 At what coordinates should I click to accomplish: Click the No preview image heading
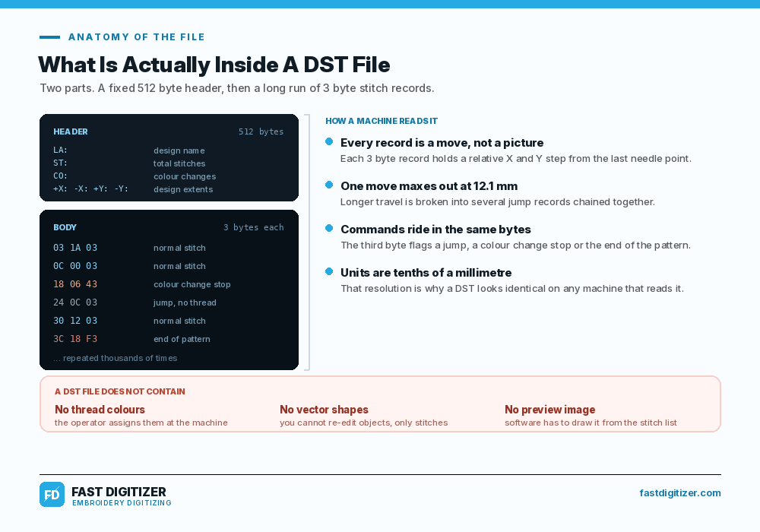[x=549, y=410]
